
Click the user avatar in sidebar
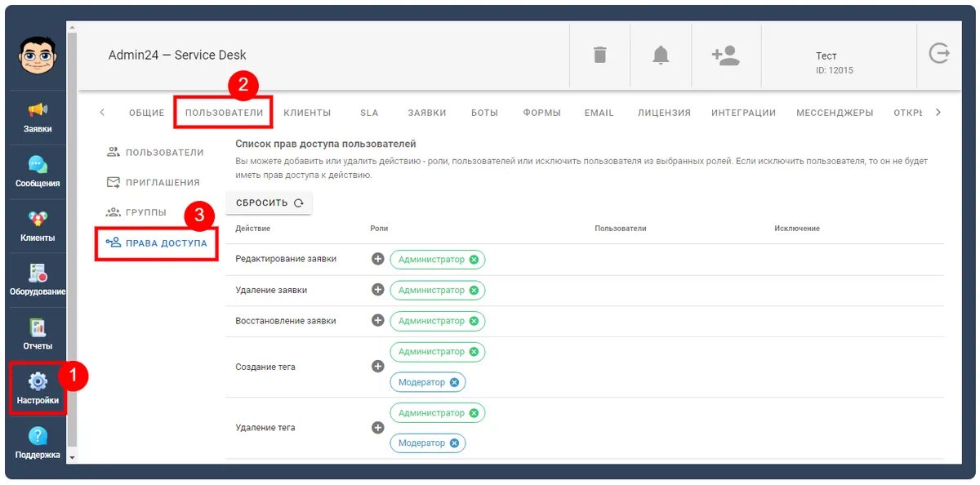38,55
